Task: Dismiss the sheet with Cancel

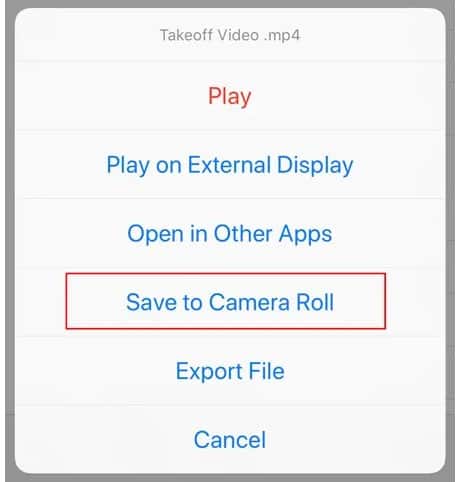Action: point(230,440)
